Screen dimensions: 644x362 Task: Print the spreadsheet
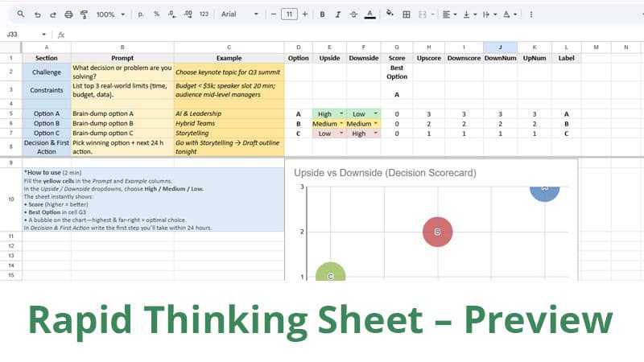(68, 14)
